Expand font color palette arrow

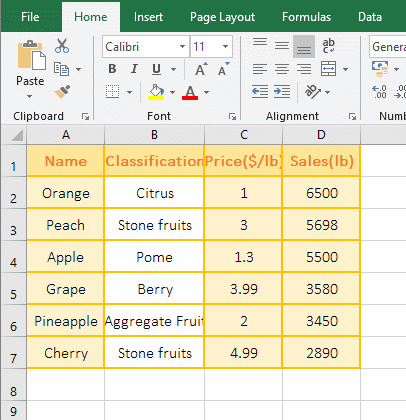coord(206,92)
